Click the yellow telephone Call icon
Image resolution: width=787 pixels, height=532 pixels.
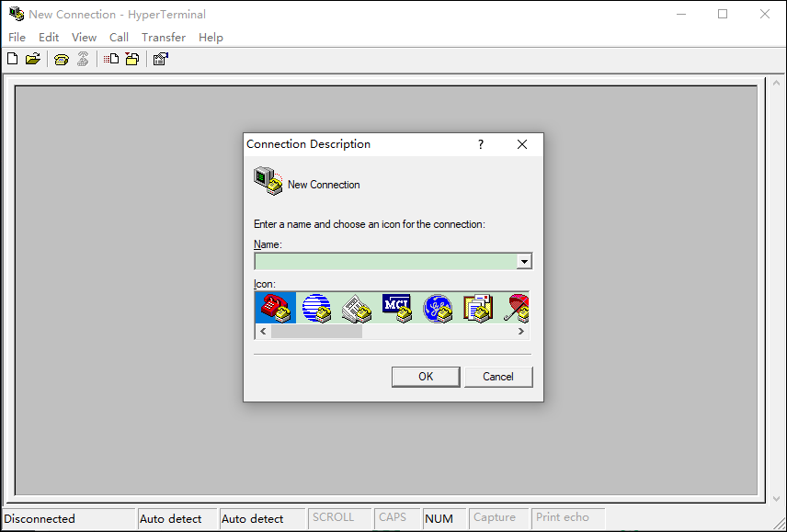pos(62,60)
